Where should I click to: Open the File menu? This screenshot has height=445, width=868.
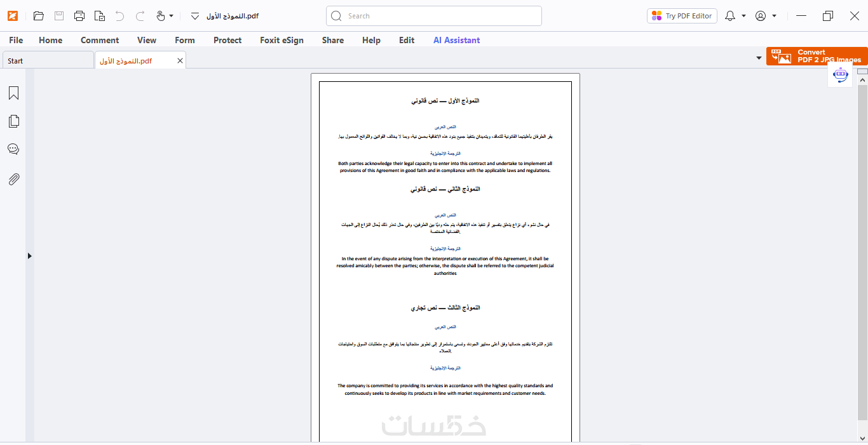coord(16,40)
